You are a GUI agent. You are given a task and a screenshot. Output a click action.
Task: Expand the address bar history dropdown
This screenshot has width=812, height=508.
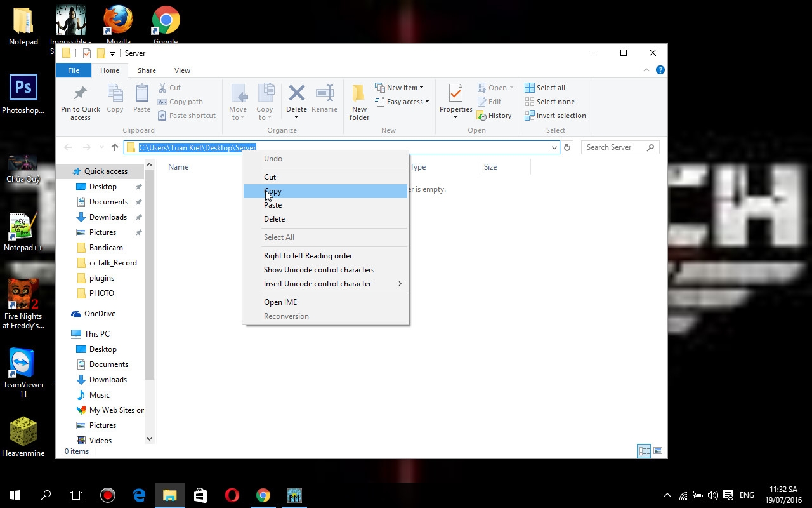point(554,147)
